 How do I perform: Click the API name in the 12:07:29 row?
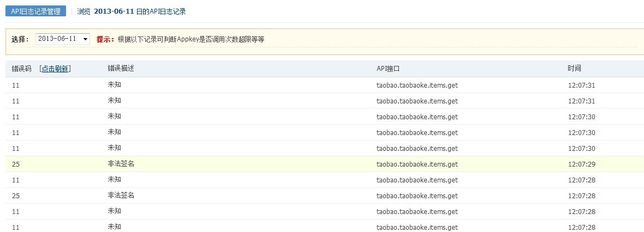tap(417, 164)
